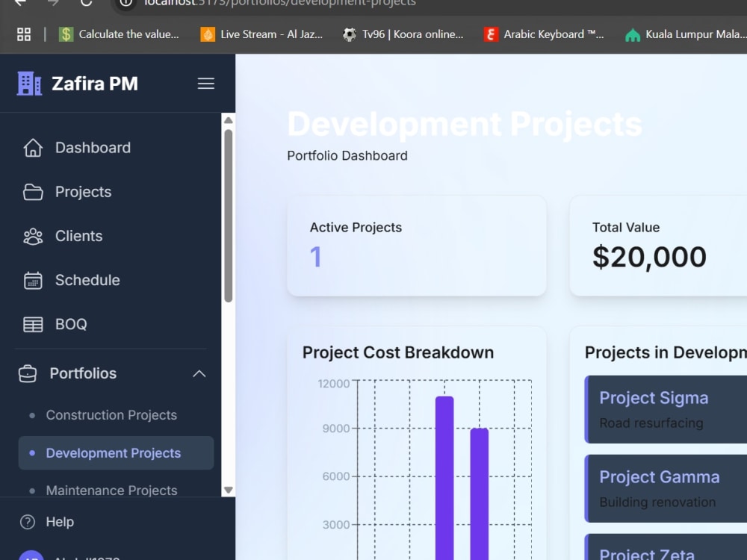Click the Development Projects page title
Viewport: 747px width, 560px height.
pyautogui.click(x=465, y=124)
